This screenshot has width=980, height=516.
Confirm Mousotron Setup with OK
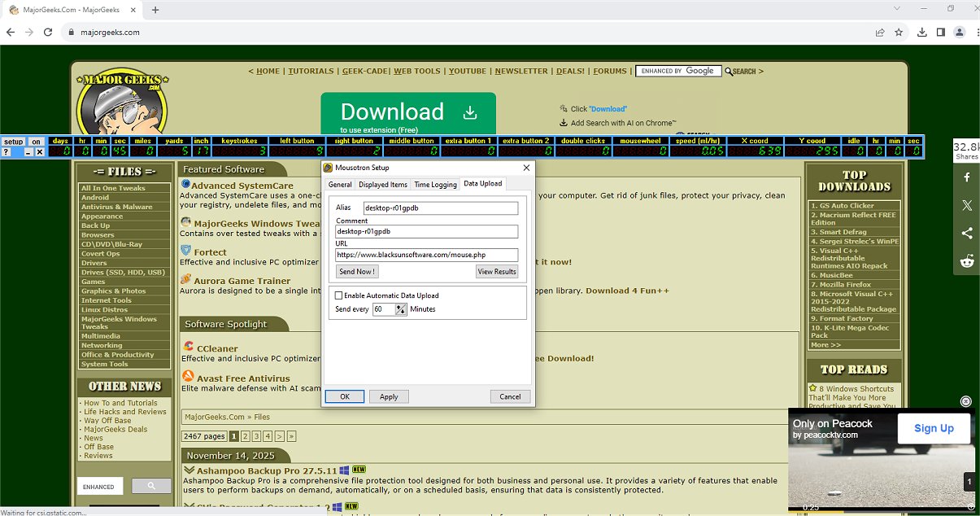[x=345, y=396]
